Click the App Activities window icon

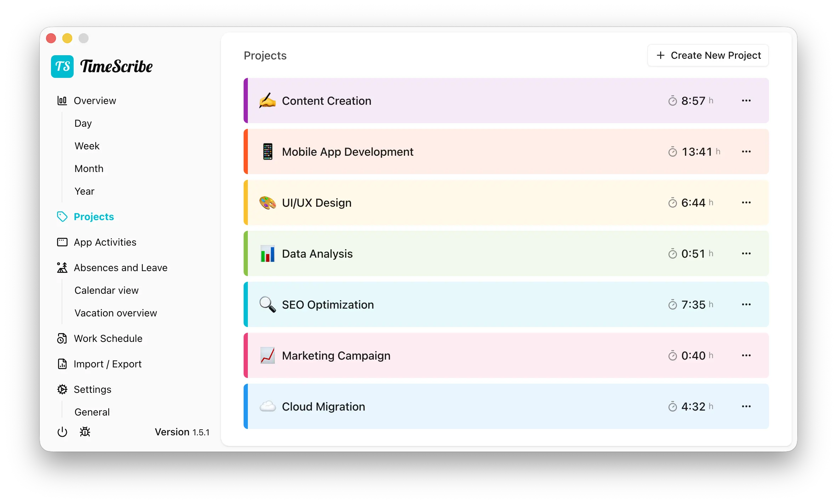(62, 242)
